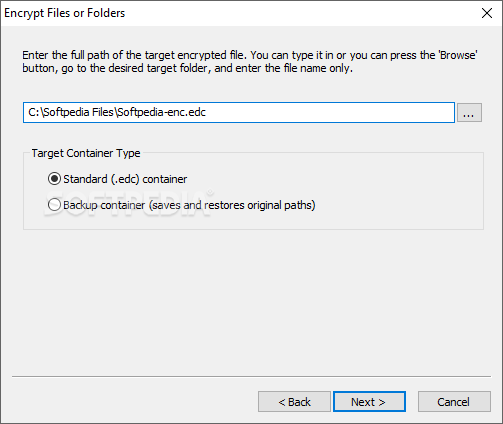503x424 pixels.
Task: Place cursor after 'Softpedia-enc.edc' in path box
Action: 207,113
